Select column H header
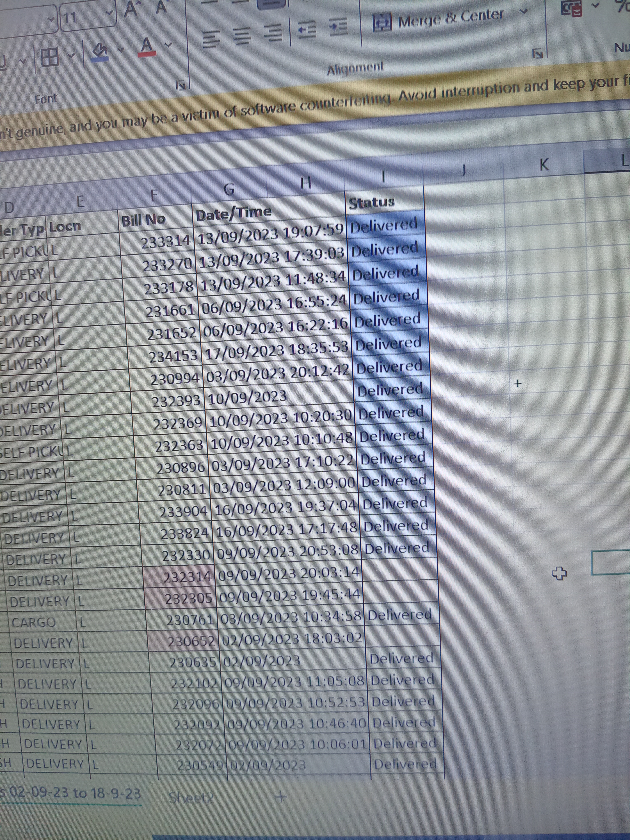Screen dimensions: 630x840 point(306,183)
